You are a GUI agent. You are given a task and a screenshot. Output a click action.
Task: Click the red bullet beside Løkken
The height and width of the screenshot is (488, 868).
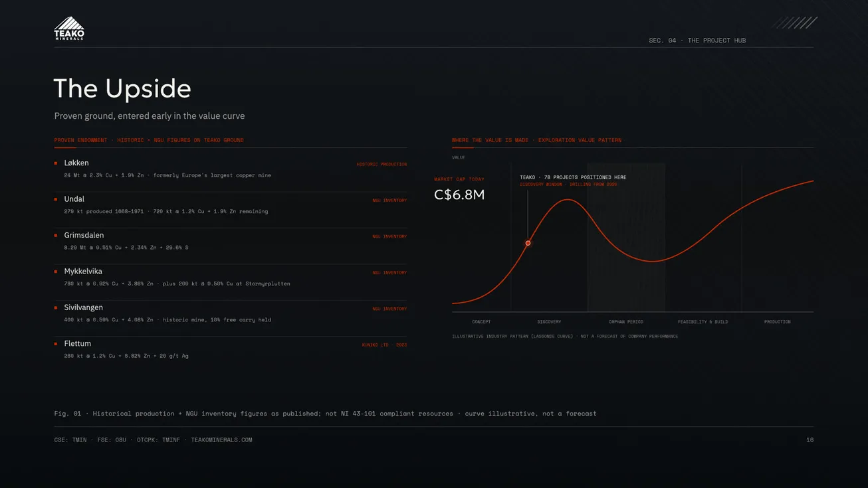(56, 163)
